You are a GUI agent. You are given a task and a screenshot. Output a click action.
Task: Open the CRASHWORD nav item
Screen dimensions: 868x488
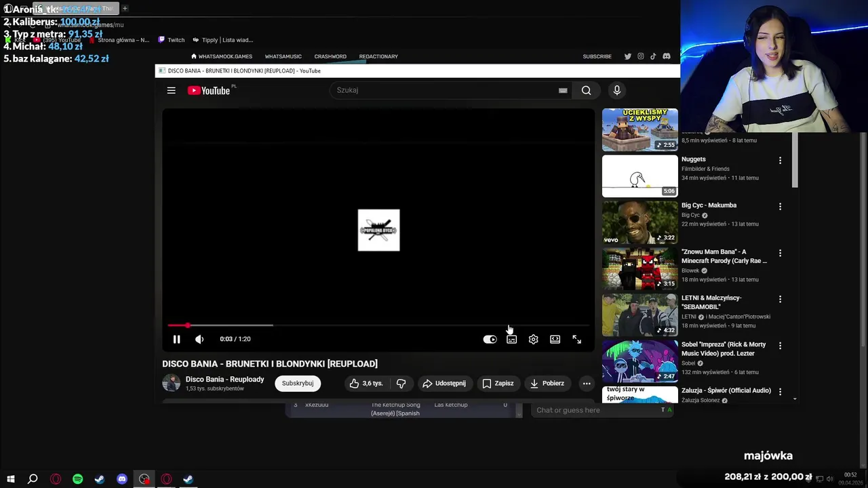(x=330, y=56)
